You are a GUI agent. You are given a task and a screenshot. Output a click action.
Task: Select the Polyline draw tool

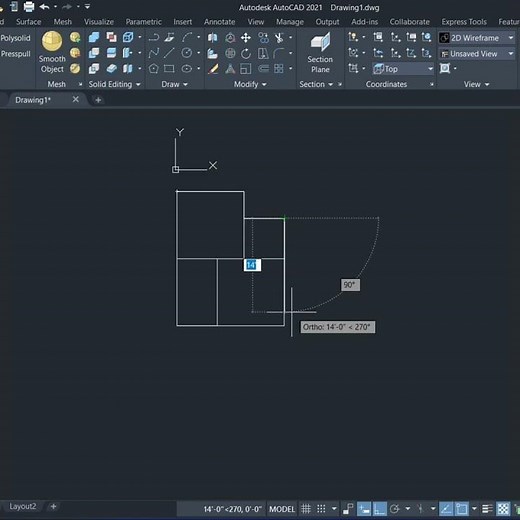click(154, 37)
